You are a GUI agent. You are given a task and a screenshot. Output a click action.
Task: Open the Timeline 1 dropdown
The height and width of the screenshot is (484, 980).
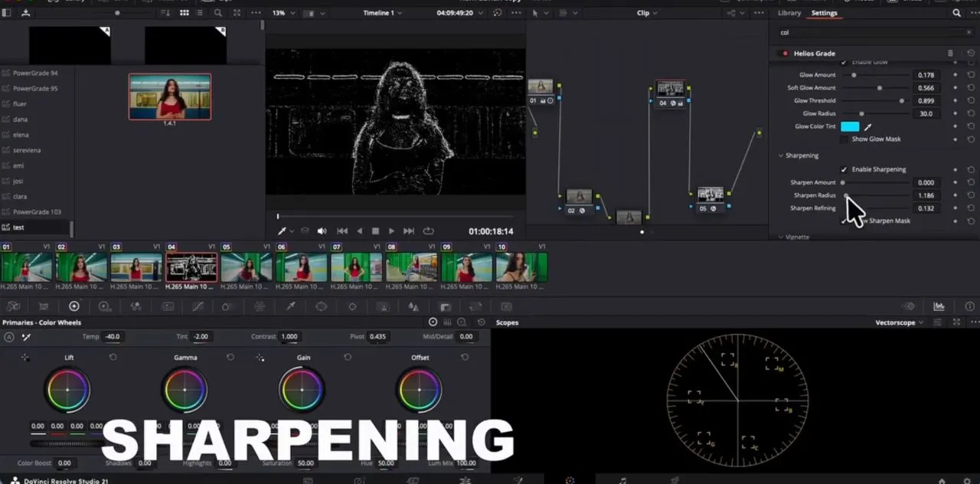click(x=381, y=13)
